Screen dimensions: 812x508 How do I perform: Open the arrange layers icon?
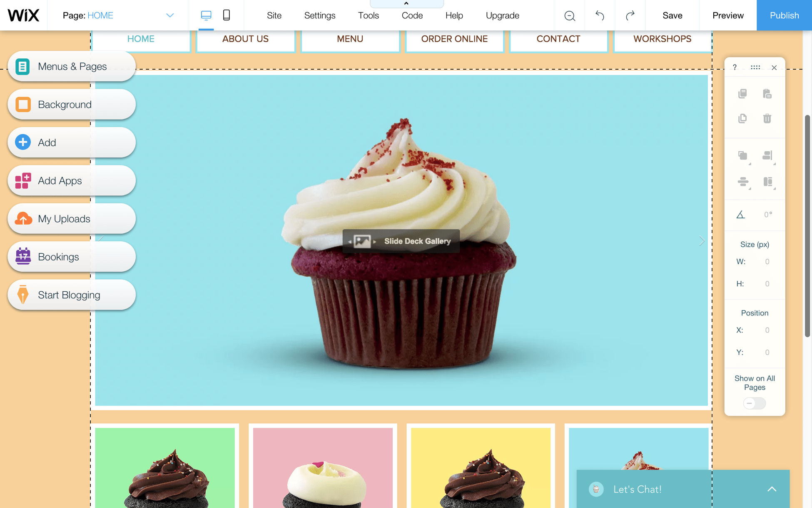pos(743,156)
